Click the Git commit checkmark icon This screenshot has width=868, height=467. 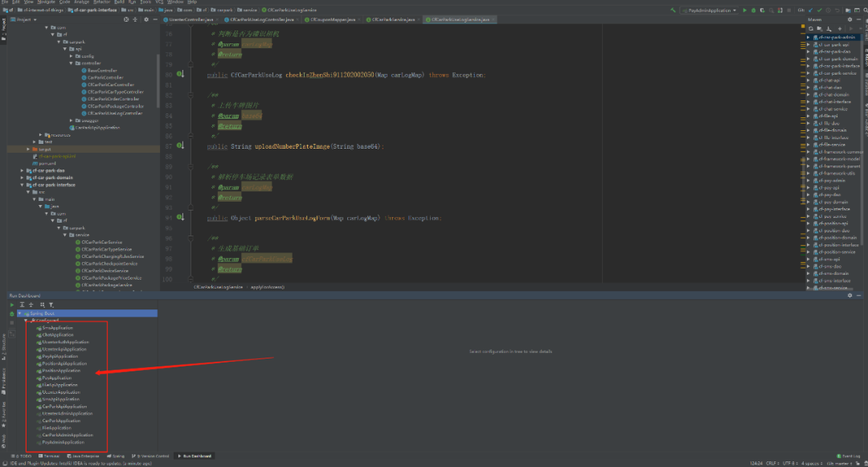819,10
